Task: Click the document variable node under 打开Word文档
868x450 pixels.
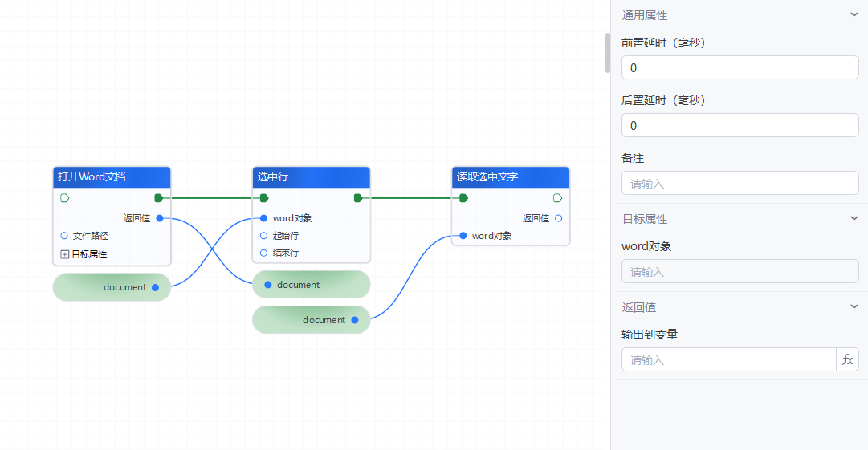Action: [112, 287]
